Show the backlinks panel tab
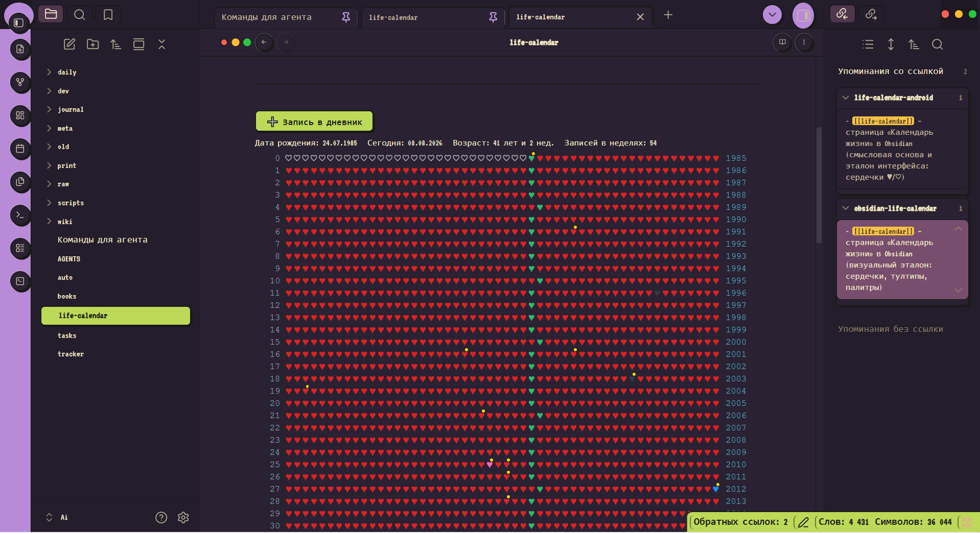The image size is (980, 533). [842, 14]
